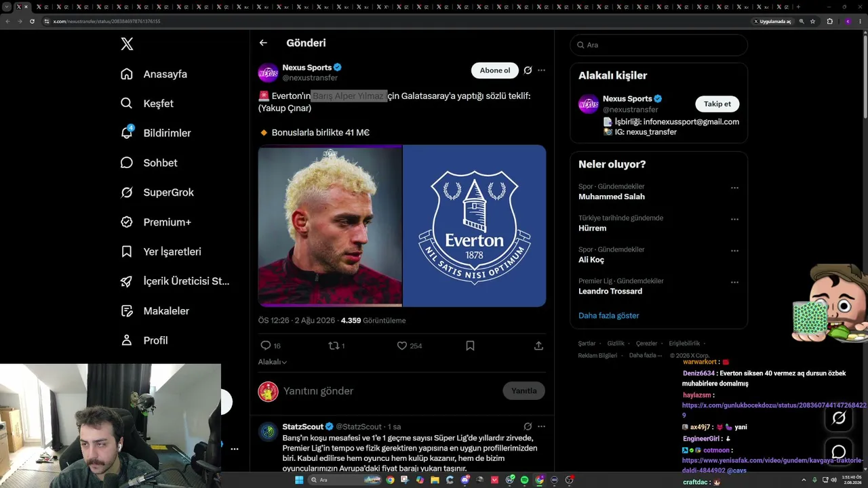This screenshot has height=488, width=868.
Task: Open more options on StatzScout reply
Action: (541, 426)
